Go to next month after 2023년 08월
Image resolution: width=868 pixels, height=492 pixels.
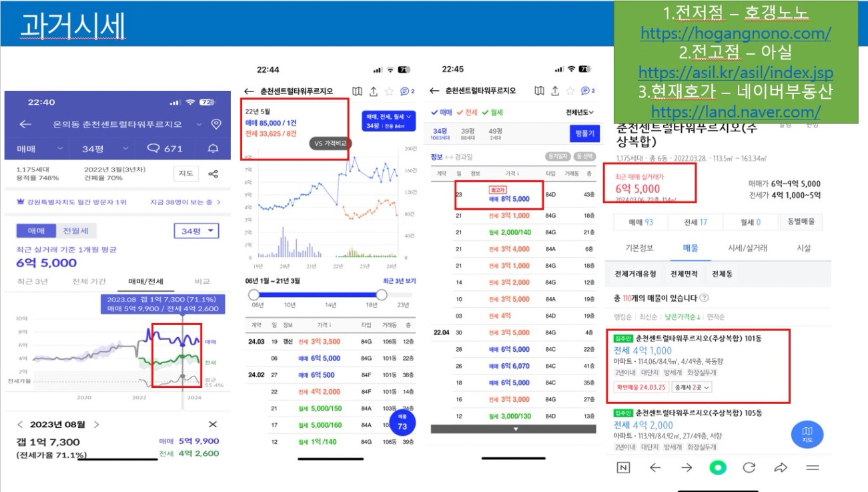coord(97,425)
